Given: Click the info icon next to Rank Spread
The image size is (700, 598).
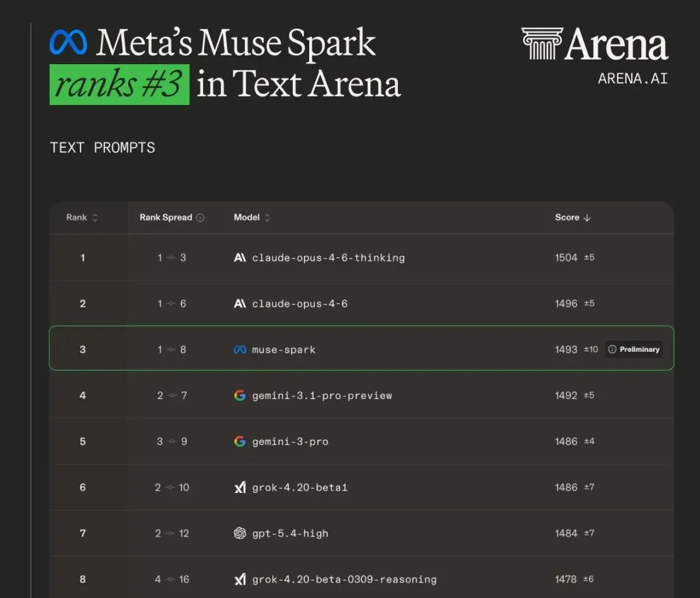Looking at the screenshot, I should (x=200, y=218).
